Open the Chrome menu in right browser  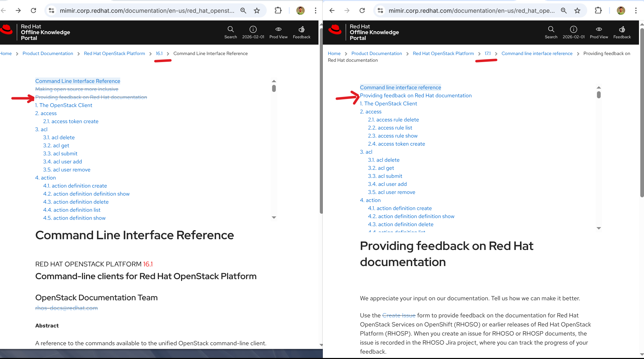636,10
